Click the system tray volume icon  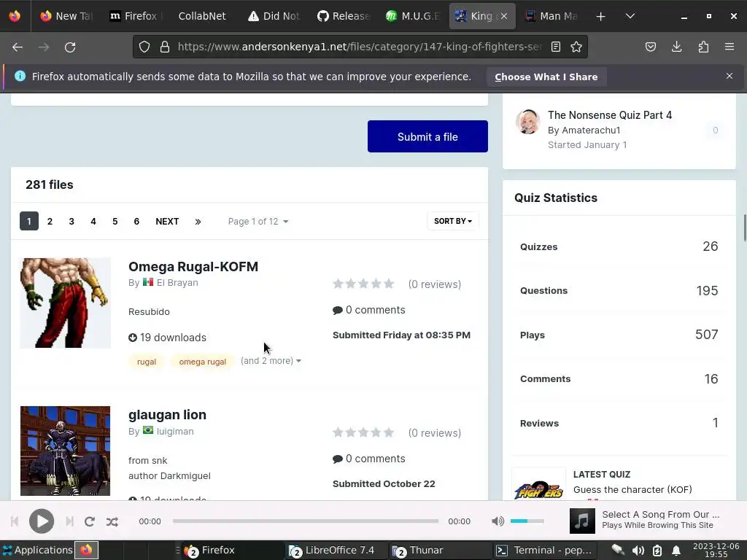coord(638,551)
